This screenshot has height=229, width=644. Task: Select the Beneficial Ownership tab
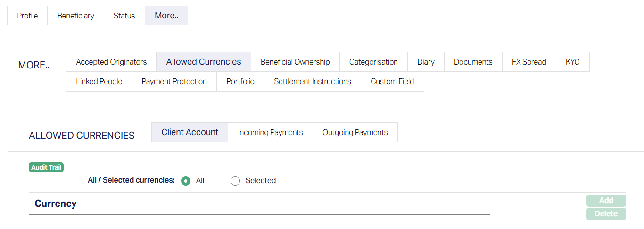[295, 62]
